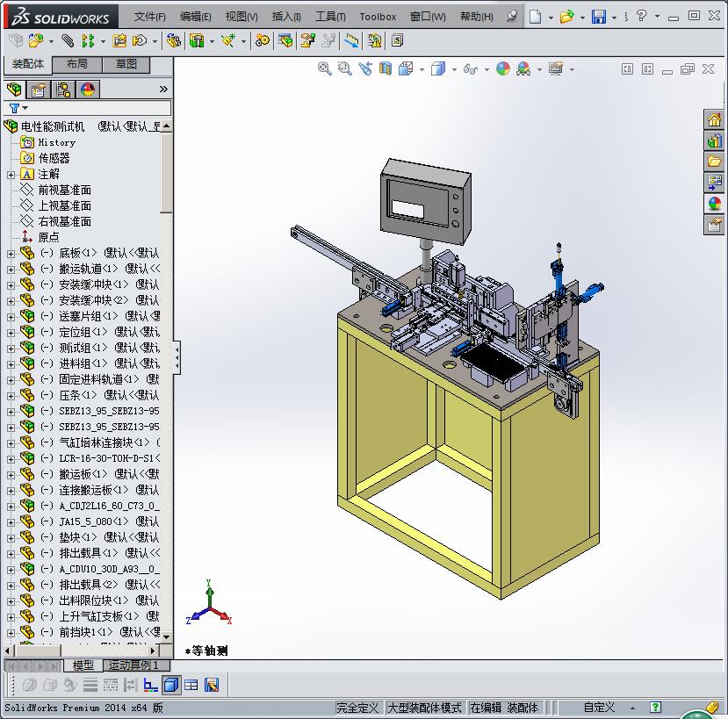Toggle the pin icon on menu bar
This screenshot has width=728, height=719.
[x=512, y=17]
